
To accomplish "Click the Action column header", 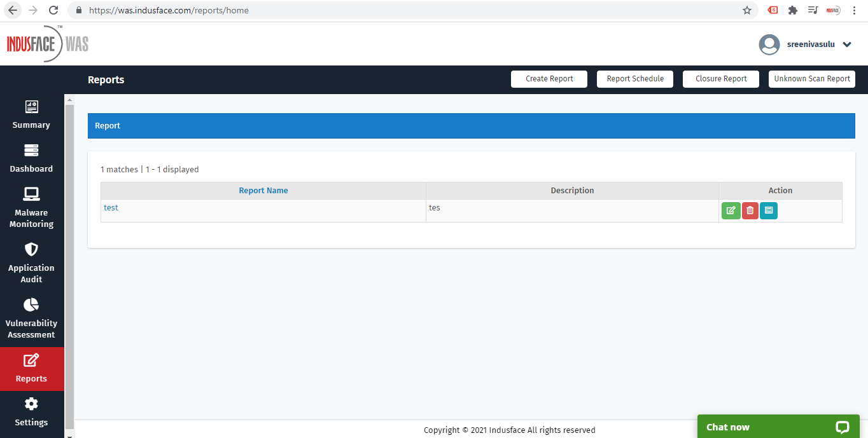I will tap(780, 191).
